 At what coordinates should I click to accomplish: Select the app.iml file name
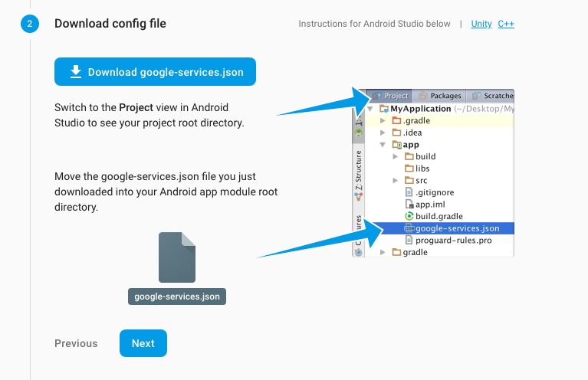[430, 205]
